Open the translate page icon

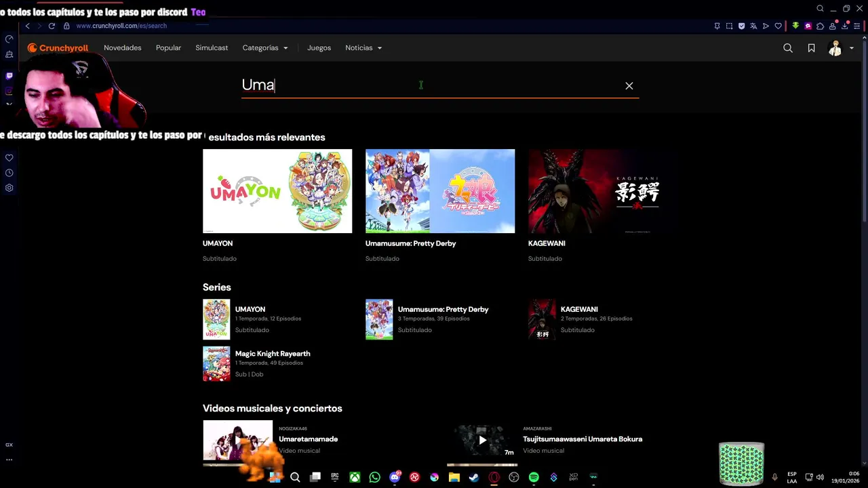[x=753, y=26]
